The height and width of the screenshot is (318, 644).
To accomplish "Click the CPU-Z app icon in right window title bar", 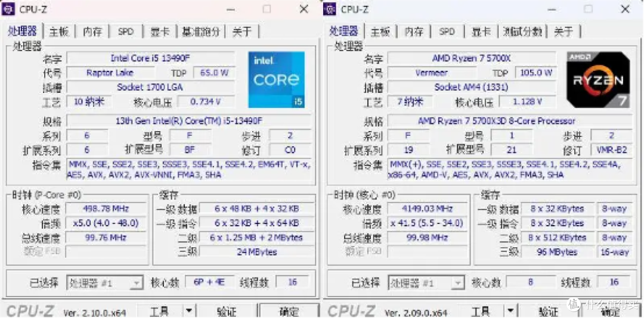I will (x=330, y=8).
